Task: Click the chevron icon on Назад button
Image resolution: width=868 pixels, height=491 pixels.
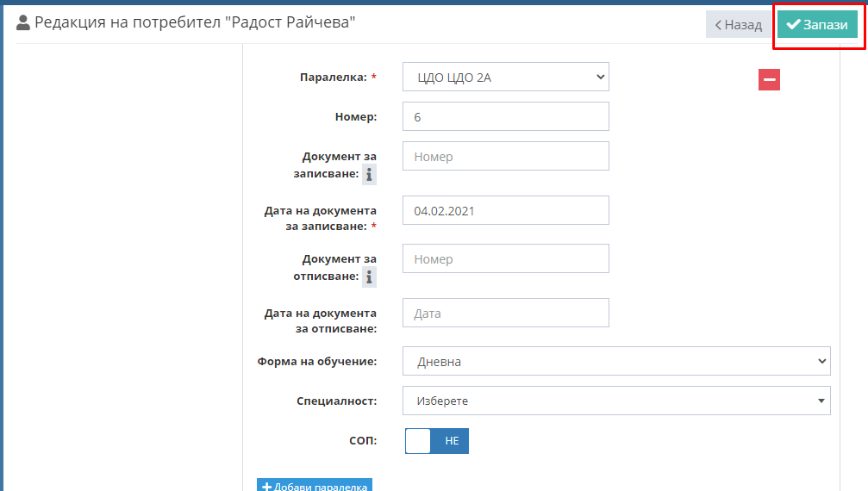Action: [718, 25]
